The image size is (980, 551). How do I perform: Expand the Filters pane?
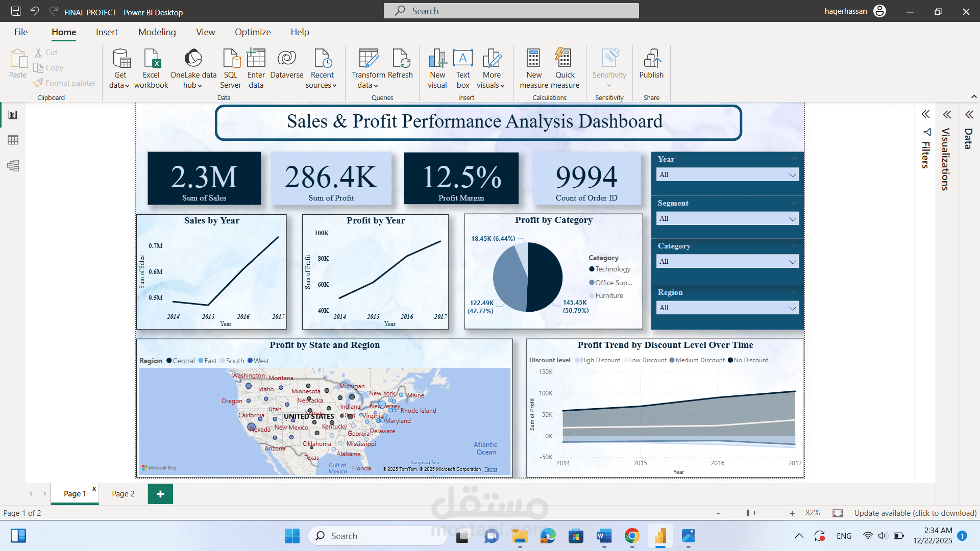point(925,114)
